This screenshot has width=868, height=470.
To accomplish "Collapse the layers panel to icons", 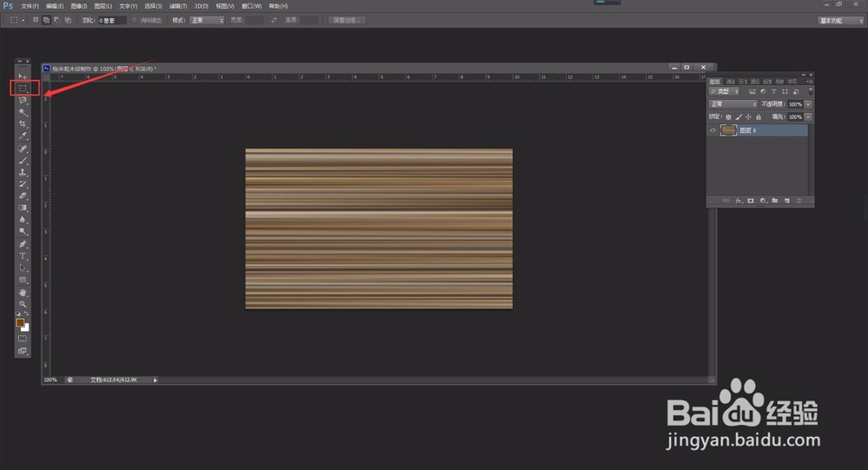I will click(804, 74).
